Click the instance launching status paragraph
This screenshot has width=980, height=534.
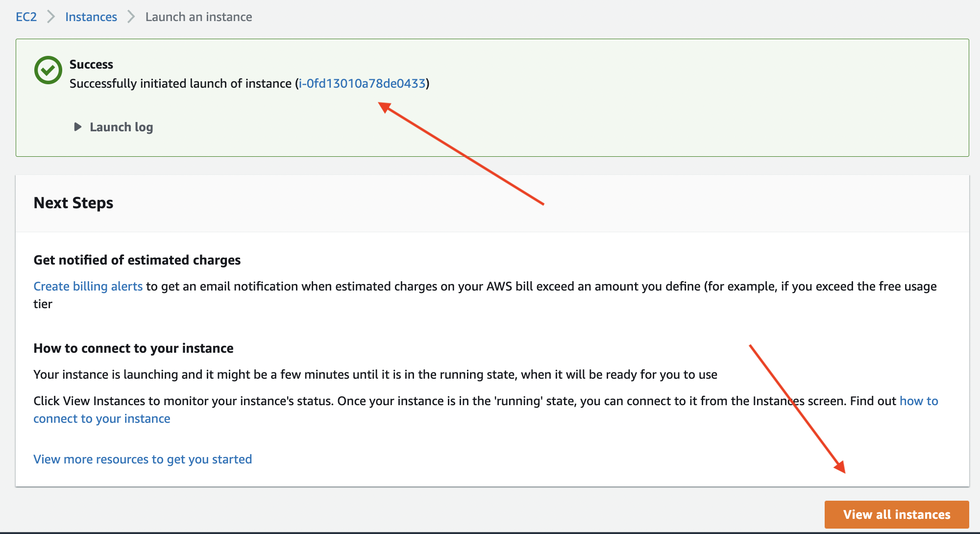coord(375,374)
